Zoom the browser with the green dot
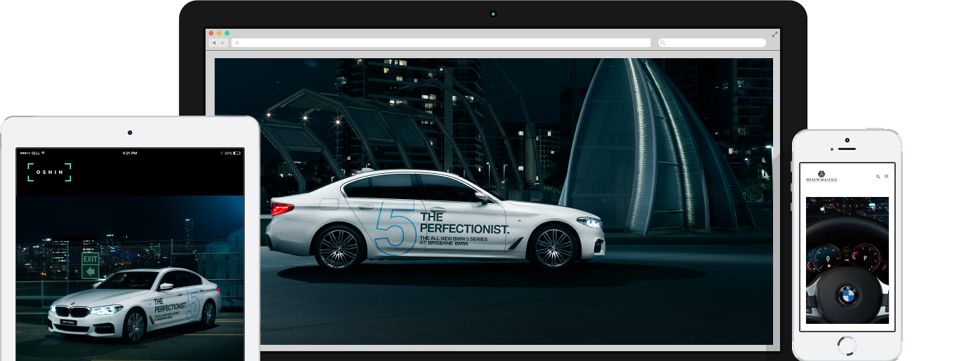The image size is (980, 361). coord(227,33)
